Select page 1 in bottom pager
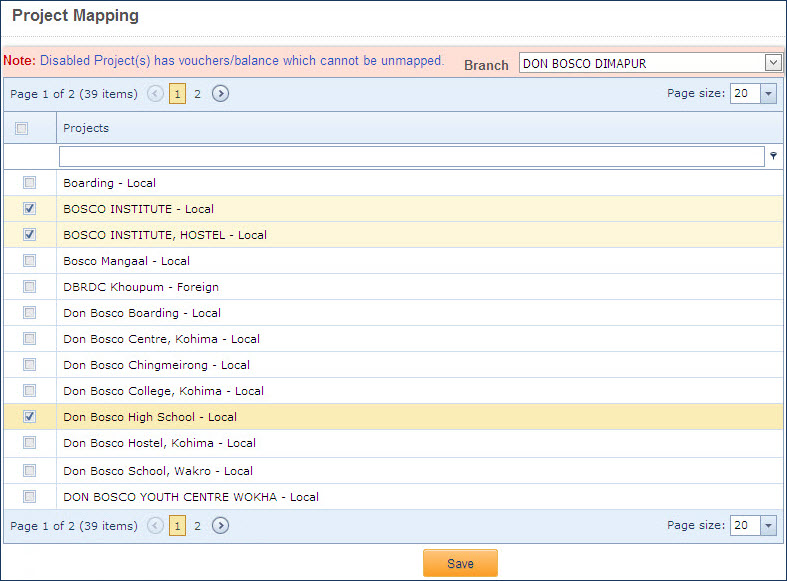Viewport: 787px width, 581px height. tap(178, 526)
